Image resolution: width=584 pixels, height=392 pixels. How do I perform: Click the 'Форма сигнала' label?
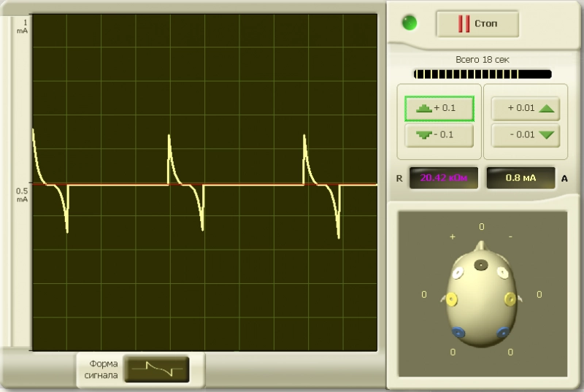pyautogui.click(x=103, y=369)
